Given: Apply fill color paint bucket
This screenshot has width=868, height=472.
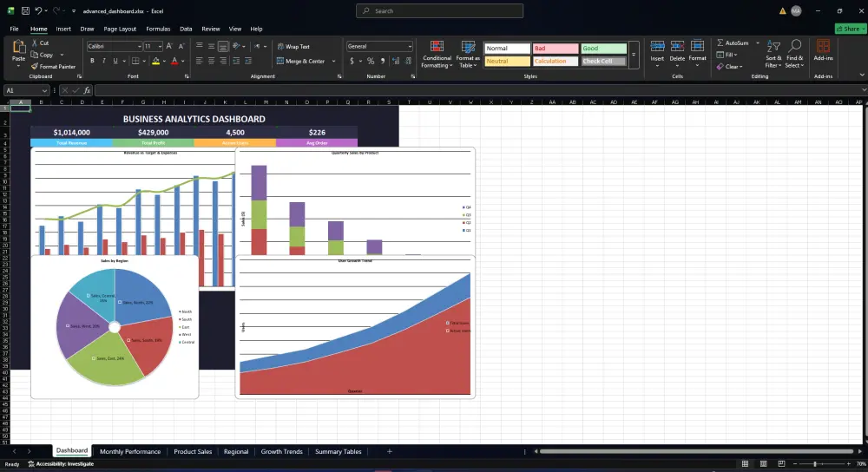Looking at the screenshot, I should 156,61.
